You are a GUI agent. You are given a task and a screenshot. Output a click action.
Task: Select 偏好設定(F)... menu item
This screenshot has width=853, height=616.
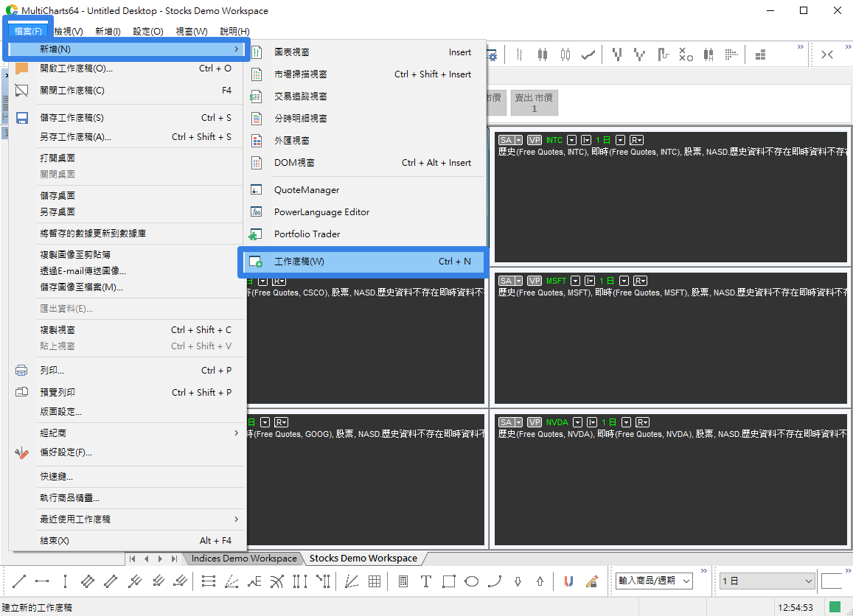128,452
